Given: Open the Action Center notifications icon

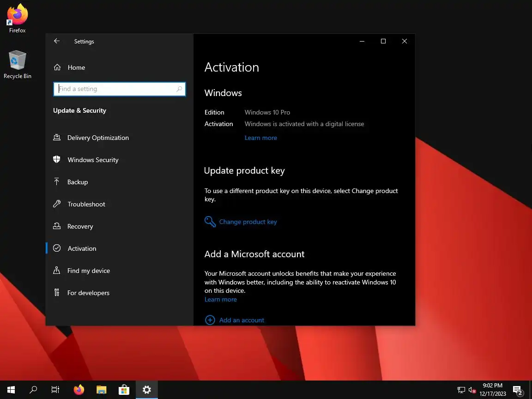Looking at the screenshot, I should (x=518, y=390).
